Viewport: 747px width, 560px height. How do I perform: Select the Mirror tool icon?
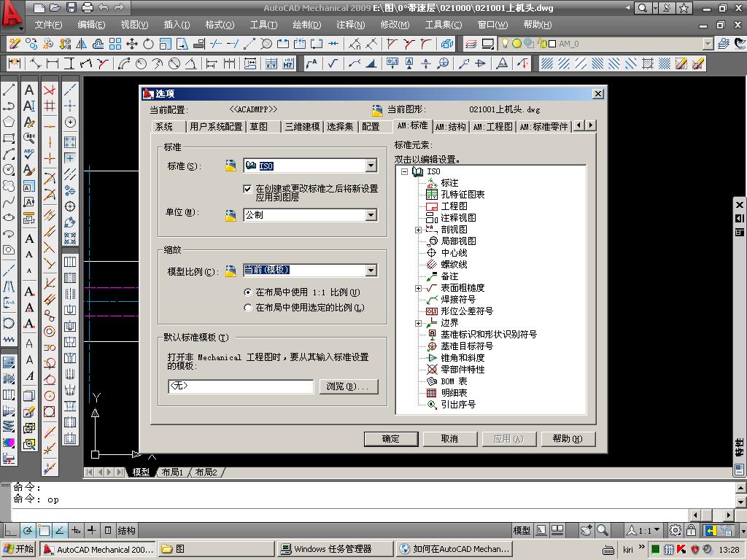pos(82,44)
